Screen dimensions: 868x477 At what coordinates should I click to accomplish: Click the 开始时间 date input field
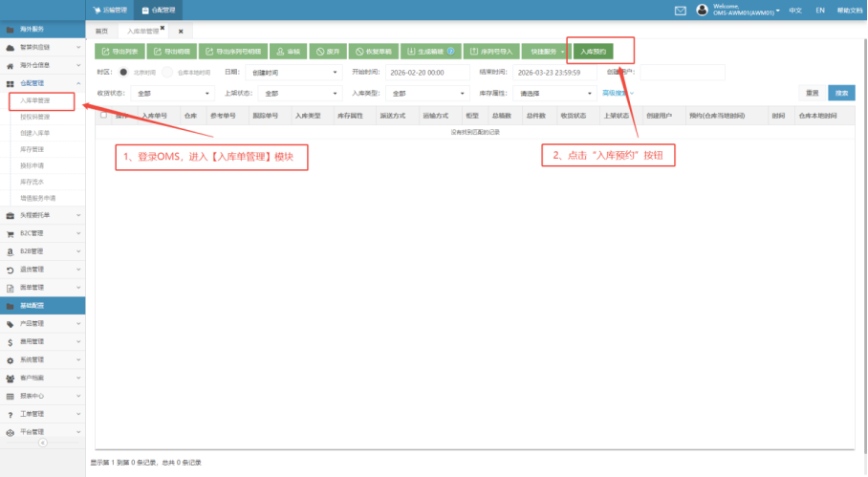click(x=426, y=72)
